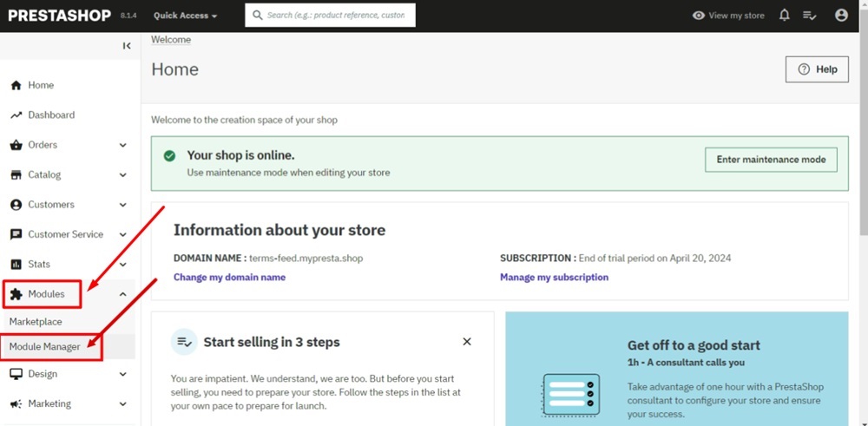
Task: Expand the Customers submenu chevron
Action: [123, 205]
